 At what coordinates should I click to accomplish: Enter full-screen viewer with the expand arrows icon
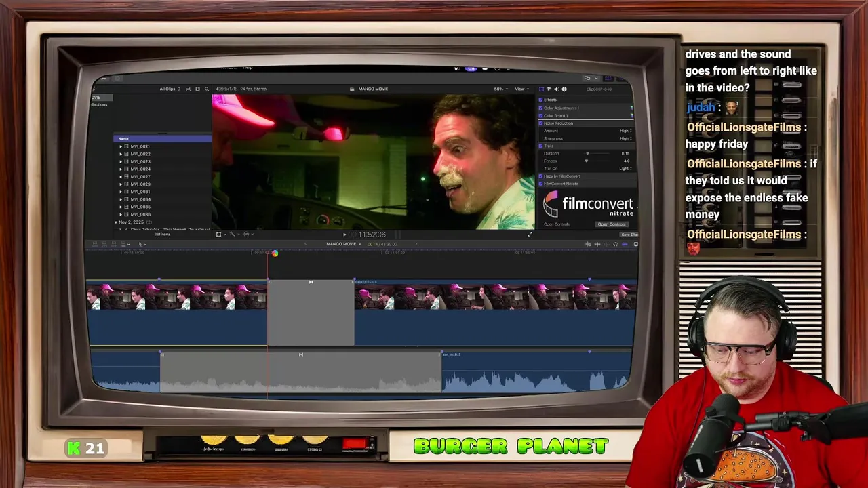[530, 234]
